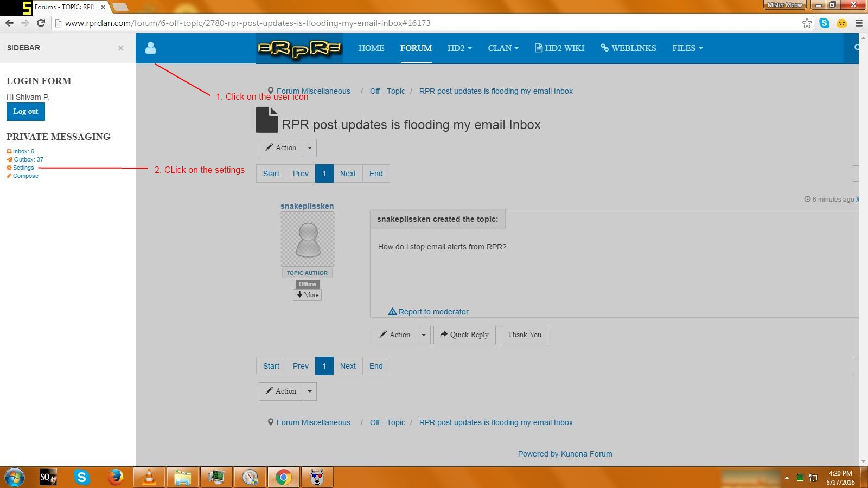
Task: Click the Log out button
Action: coord(25,112)
